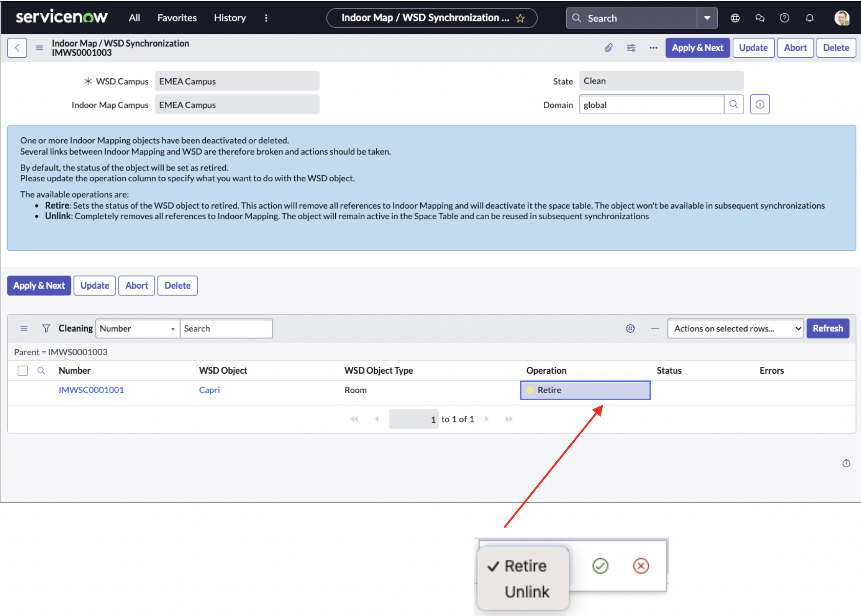Image resolution: width=861 pixels, height=616 pixels.
Task: Click the Domain field containing global
Action: tap(652, 105)
